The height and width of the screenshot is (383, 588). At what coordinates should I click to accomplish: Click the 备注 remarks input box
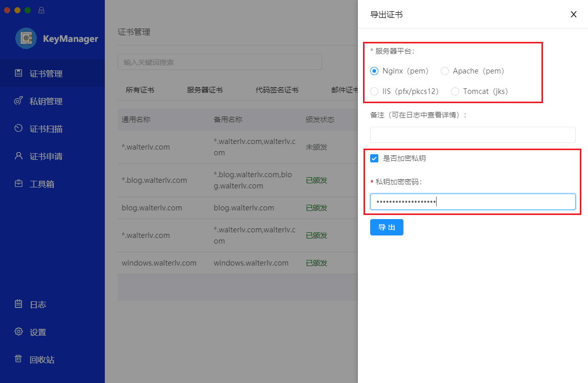pyautogui.click(x=472, y=135)
